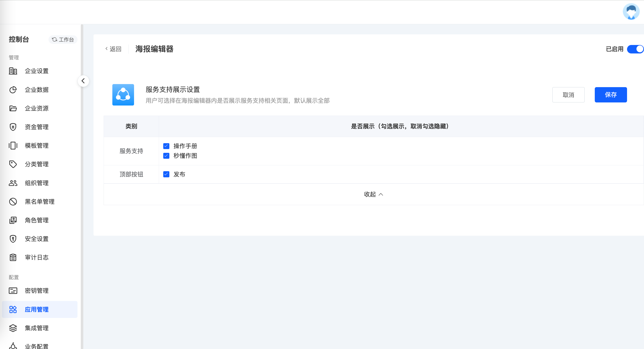Image resolution: width=644 pixels, height=349 pixels.
Task: Go back using the 返回 link
Action: tap(114, 49)
